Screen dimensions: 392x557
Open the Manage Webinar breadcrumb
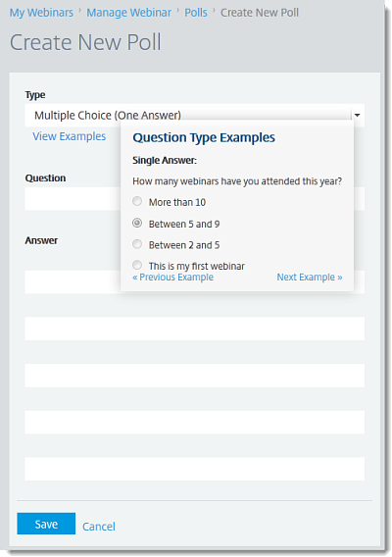129,13
